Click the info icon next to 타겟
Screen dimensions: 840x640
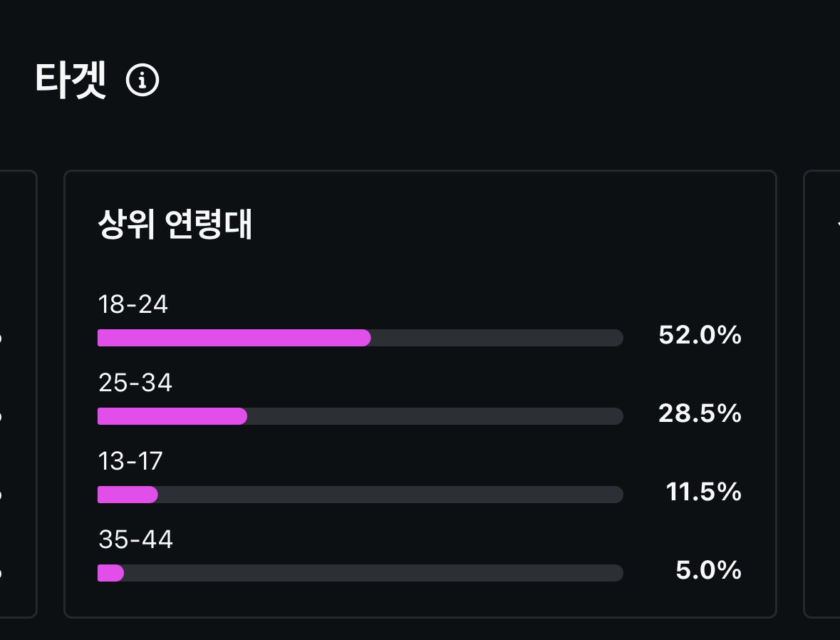pos(142,81)
